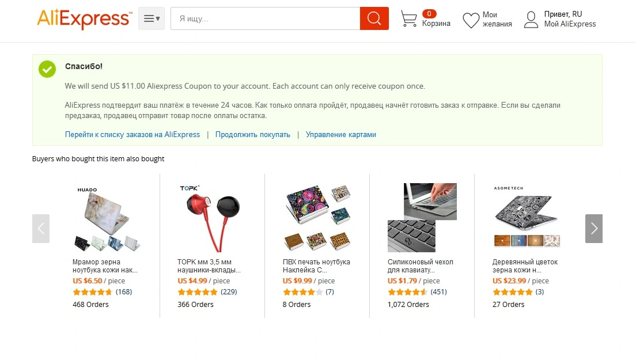Image resolution: width=636 pixels, height=364 pixels.
Task: Show next recommended products with right arrow
Action: coord(594,229)
